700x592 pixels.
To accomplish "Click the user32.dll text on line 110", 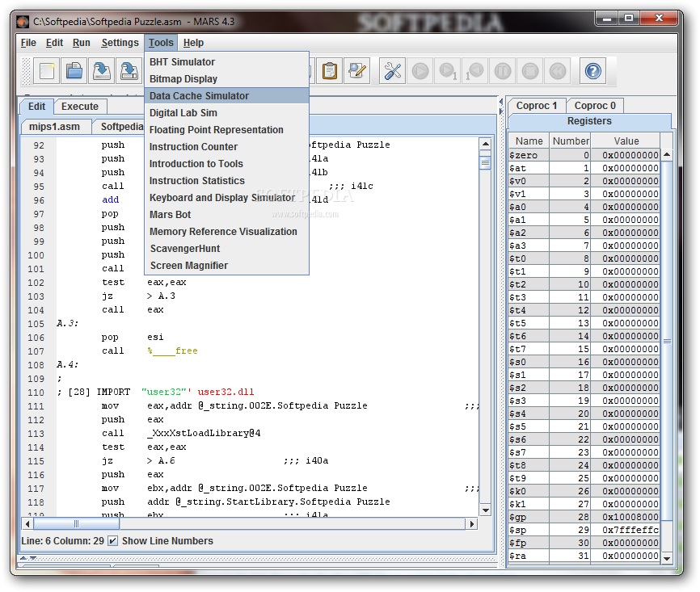I will tap(226, 393).
